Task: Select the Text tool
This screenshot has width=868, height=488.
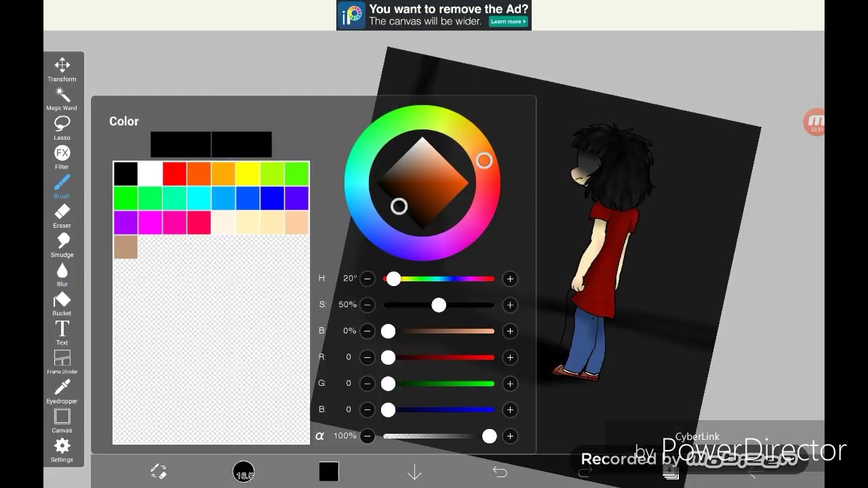Action: click(x=62, y=333)
